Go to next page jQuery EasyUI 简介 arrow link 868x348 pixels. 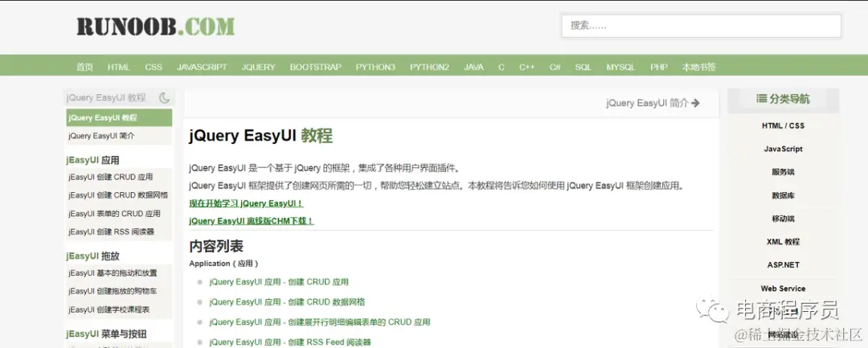tap(653, 103)
